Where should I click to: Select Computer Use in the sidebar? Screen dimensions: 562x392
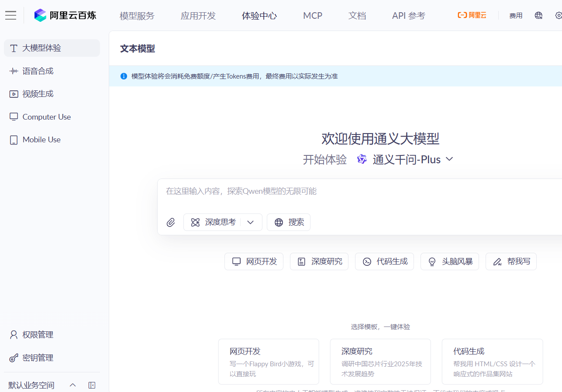click(x=46, y=117)
